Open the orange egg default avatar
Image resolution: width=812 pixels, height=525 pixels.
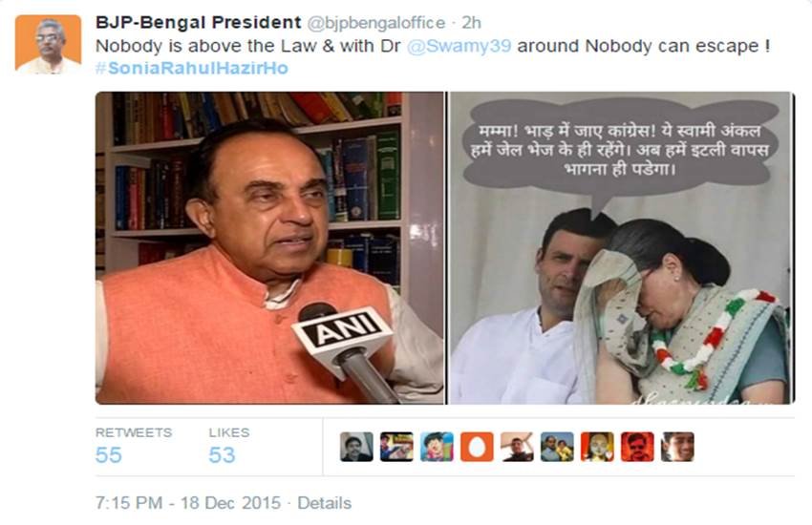(477, 447)
